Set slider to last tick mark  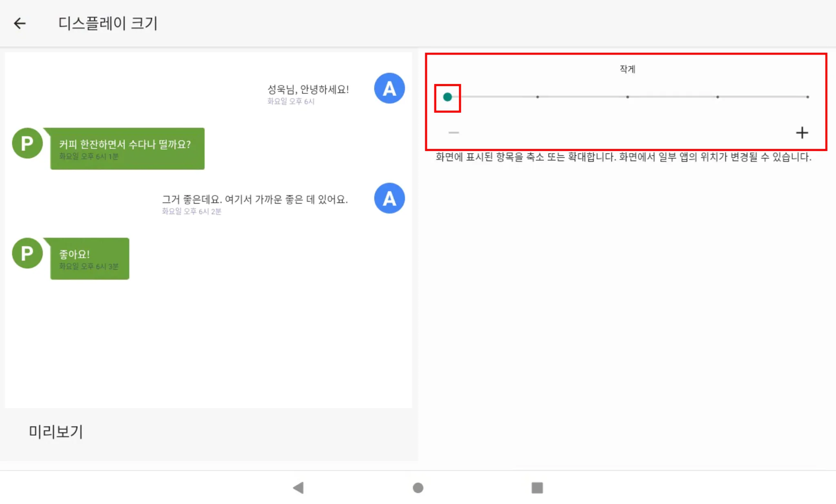(807, 97)
